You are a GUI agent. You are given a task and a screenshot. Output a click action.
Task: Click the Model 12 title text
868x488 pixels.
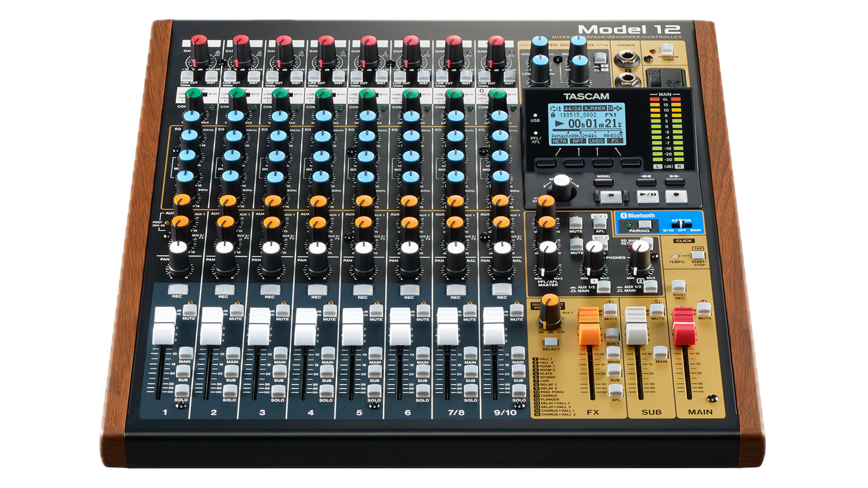coord(629,29)
